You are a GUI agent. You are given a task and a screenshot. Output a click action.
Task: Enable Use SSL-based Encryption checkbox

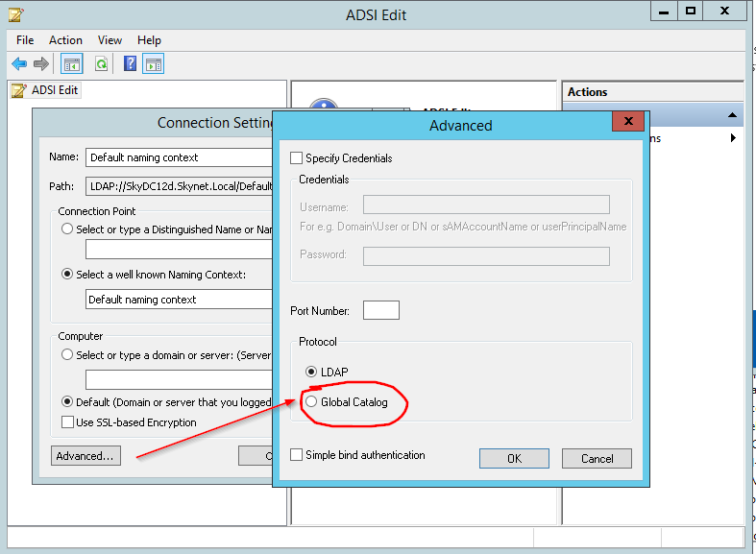[x=67, y=422]
